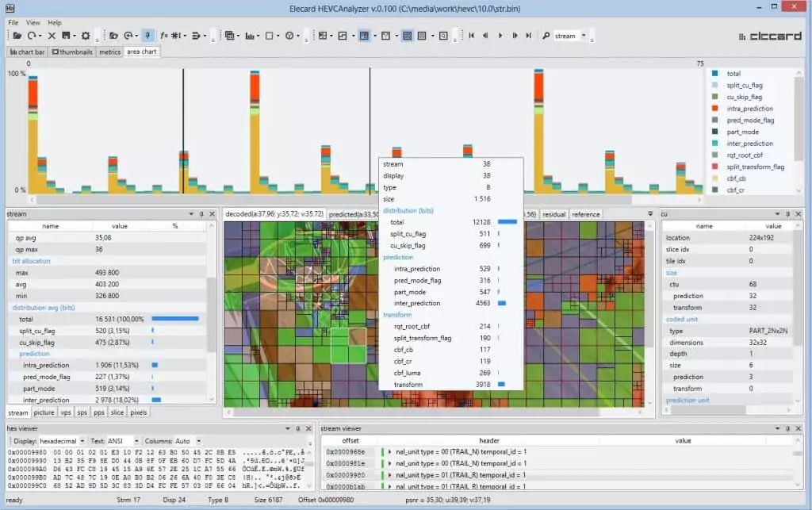
Task: Select the 'qp avg' row in stream panel
Action: [107, 238]
